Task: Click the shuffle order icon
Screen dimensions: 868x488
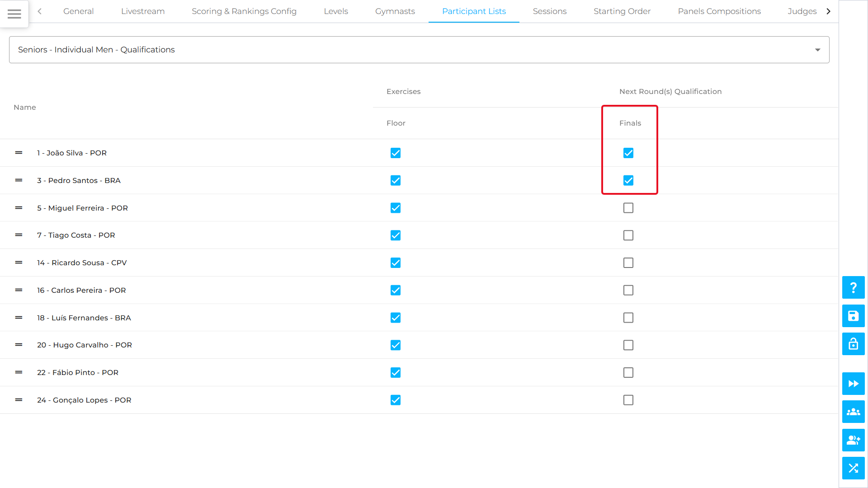Action: point(853,468)
